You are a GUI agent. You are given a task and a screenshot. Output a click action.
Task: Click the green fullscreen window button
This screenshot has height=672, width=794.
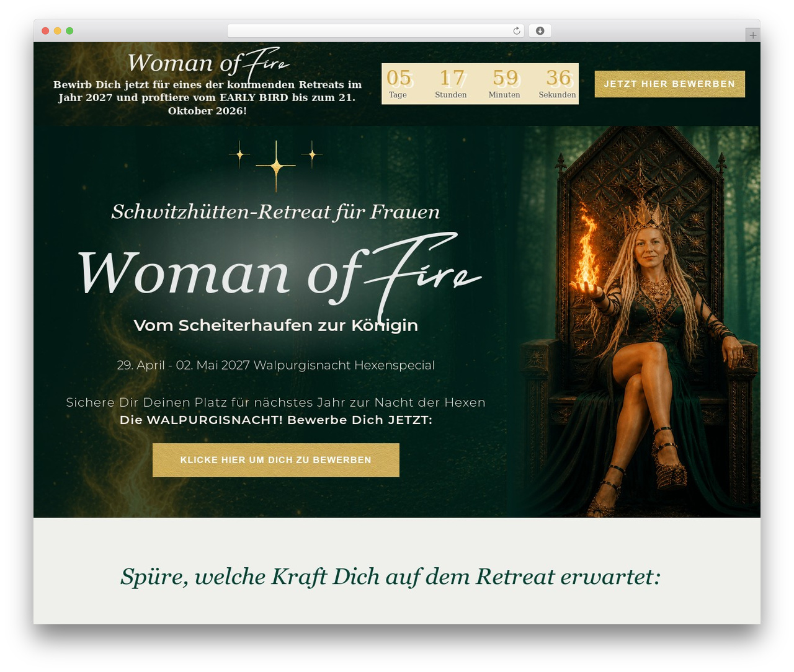69,31
